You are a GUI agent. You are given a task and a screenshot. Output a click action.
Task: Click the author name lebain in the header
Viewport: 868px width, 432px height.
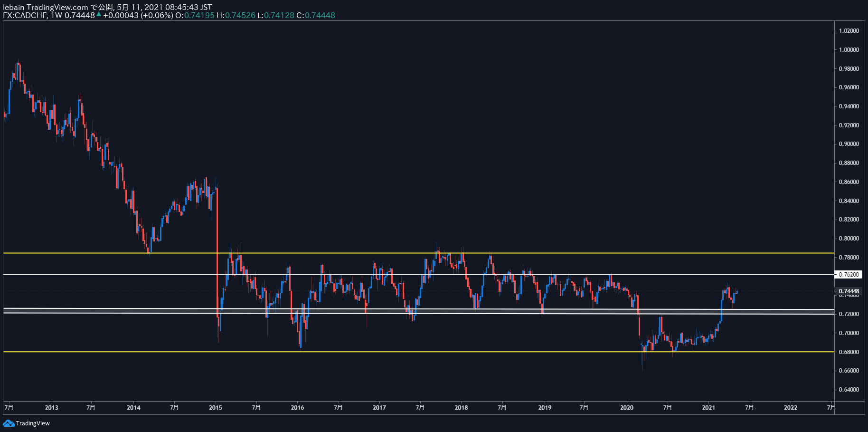coord(14,7)
